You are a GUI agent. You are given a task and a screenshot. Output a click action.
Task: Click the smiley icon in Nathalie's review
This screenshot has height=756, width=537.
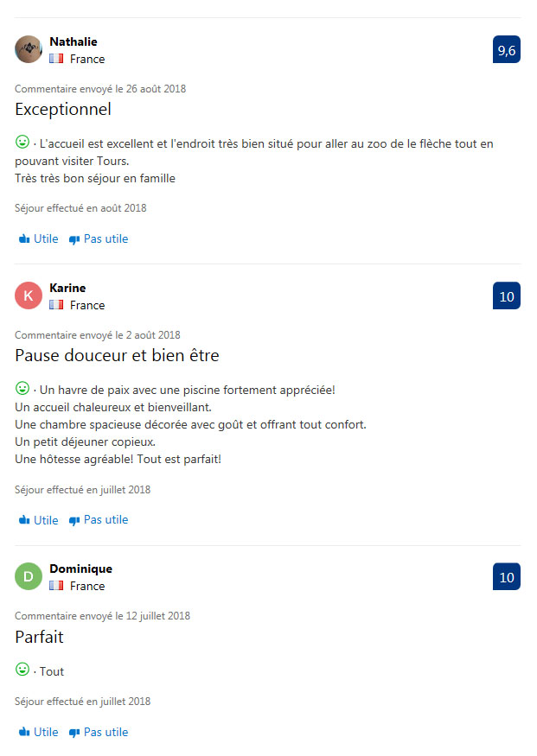pos(22,142)
